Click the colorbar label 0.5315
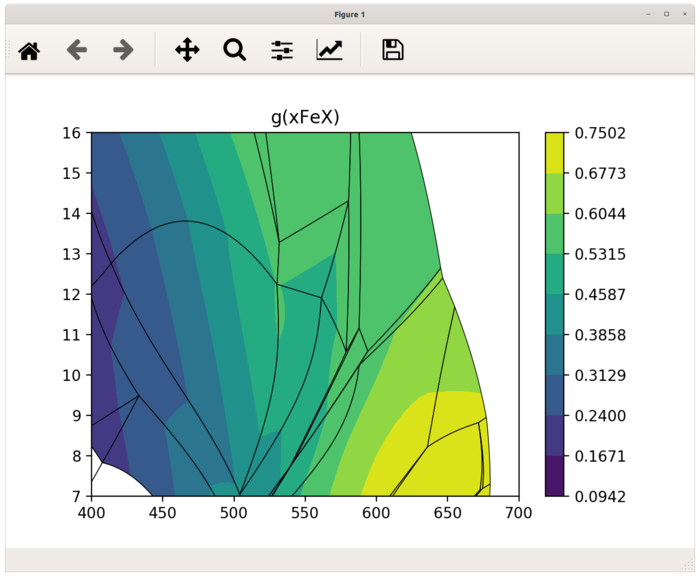Viewport: 700px width, 577px height. pyautogui.click(x=600, y=254)
